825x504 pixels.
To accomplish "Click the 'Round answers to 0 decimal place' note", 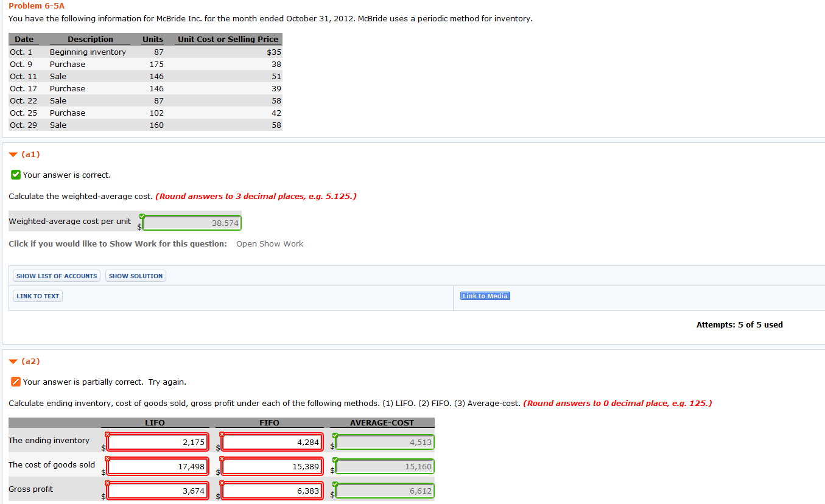I will pos(617,404).
